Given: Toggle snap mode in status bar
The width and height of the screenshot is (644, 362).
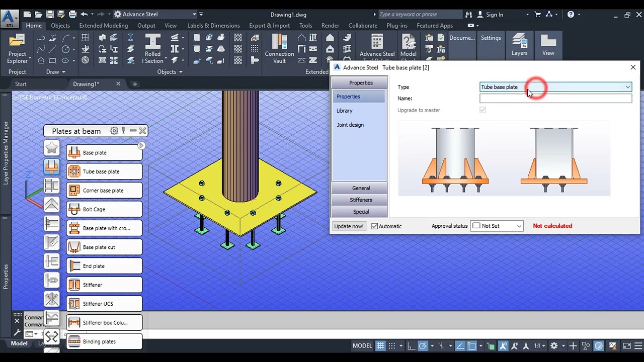Looking at the screenshot, I should [x=391, y=346].
